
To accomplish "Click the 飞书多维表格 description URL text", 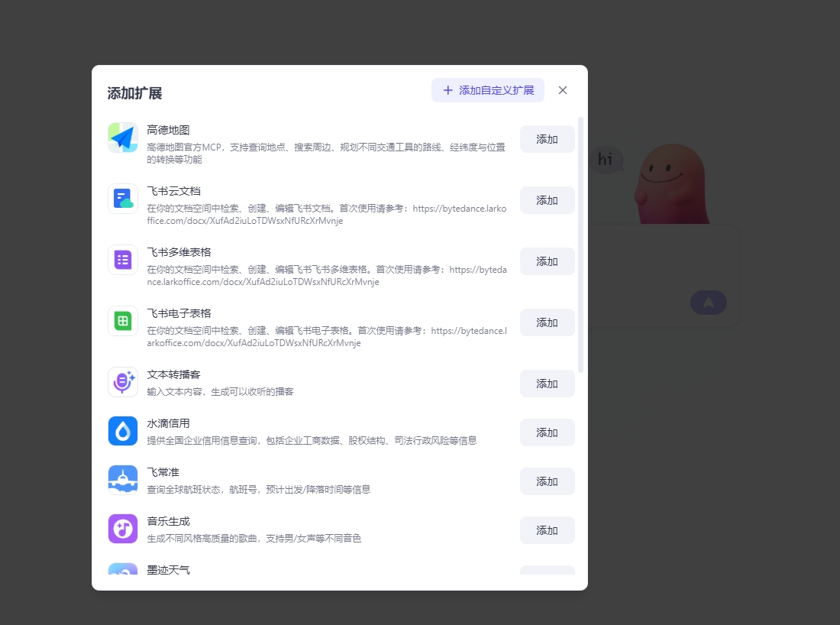I will (x=327, y=276).
